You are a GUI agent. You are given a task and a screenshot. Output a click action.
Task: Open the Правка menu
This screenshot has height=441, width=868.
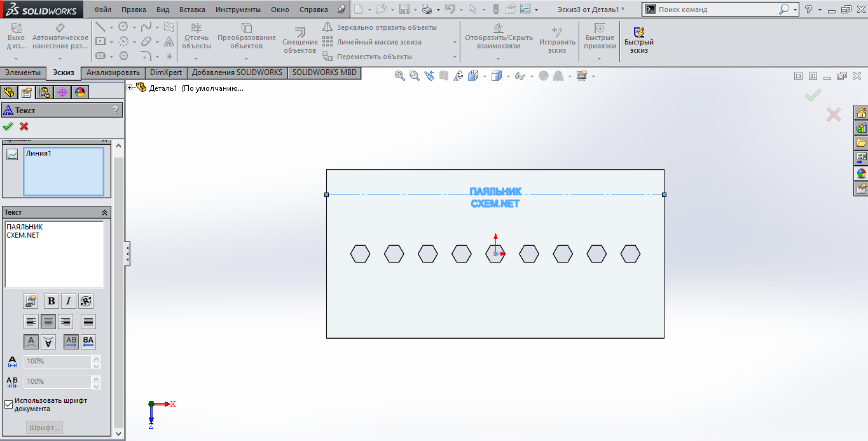[134, 10]
